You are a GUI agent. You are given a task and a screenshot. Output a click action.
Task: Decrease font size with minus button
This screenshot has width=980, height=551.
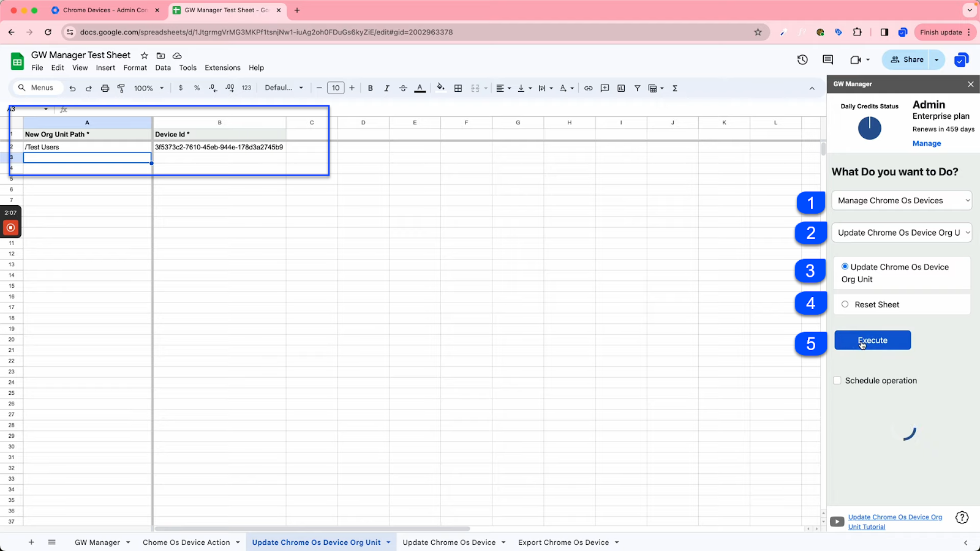click(x=319, y=88)
